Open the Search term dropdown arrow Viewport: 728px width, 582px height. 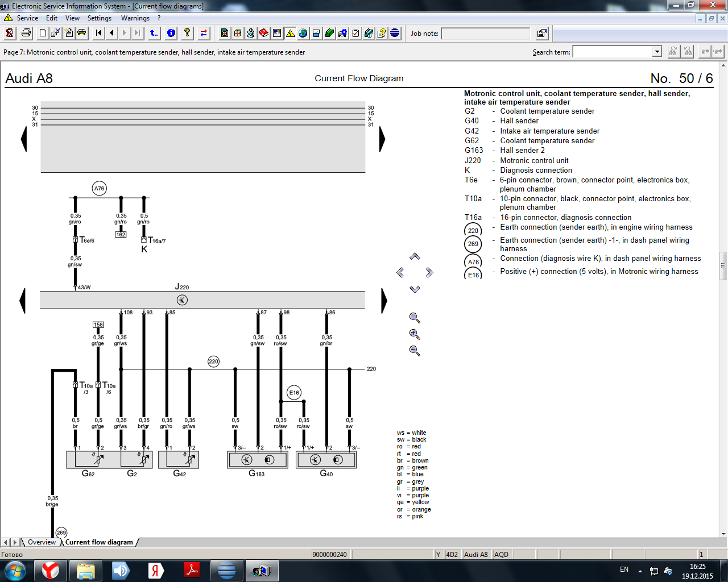pos(657,52)
